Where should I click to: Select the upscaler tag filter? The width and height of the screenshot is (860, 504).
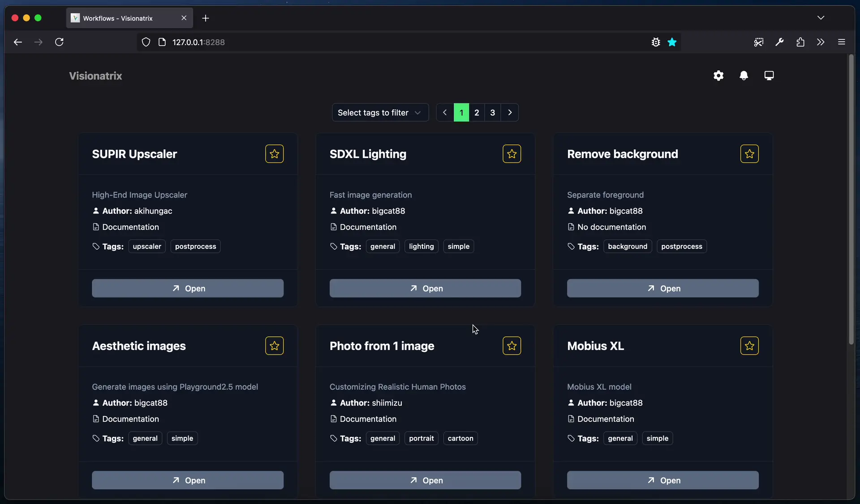(x=146, y=246)
